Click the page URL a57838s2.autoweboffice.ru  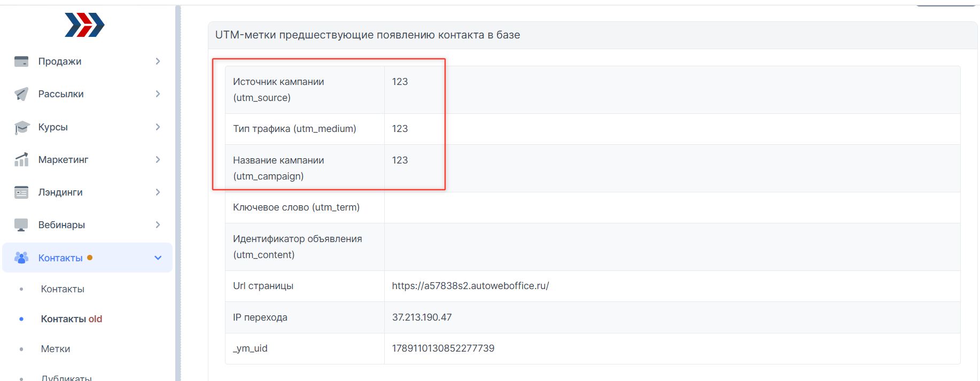tap(470, 286)
